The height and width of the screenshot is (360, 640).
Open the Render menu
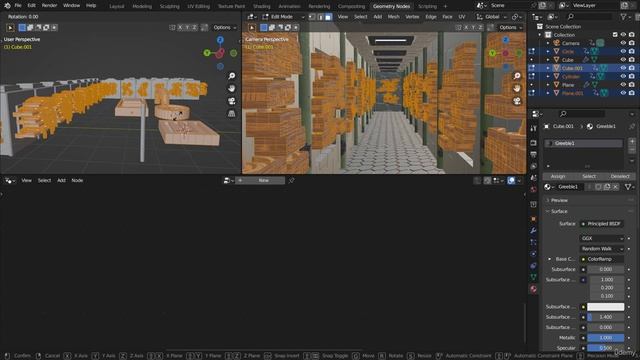(x=49, y=6)
